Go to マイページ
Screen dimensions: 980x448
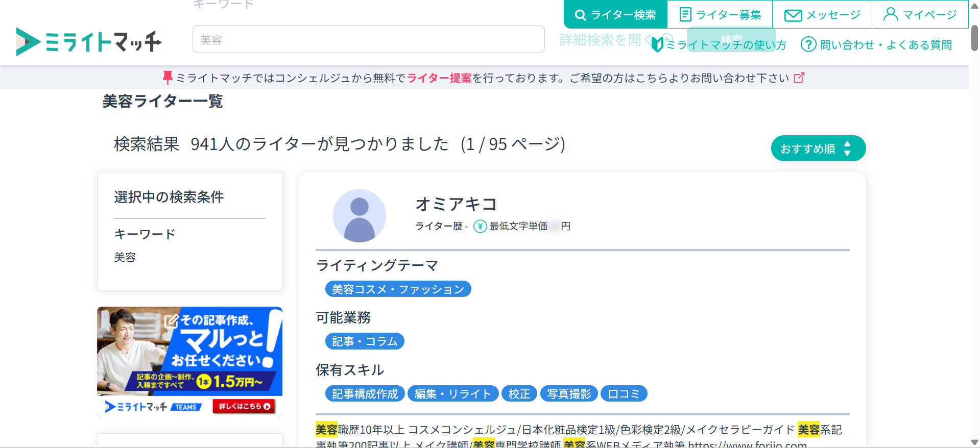coord(920,15)
